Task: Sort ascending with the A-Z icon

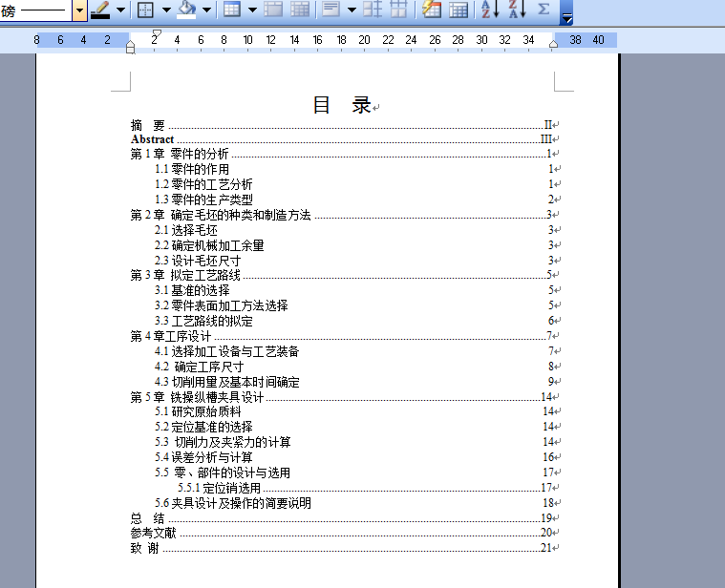Action: pyautogui.click(x=490, y=10)
